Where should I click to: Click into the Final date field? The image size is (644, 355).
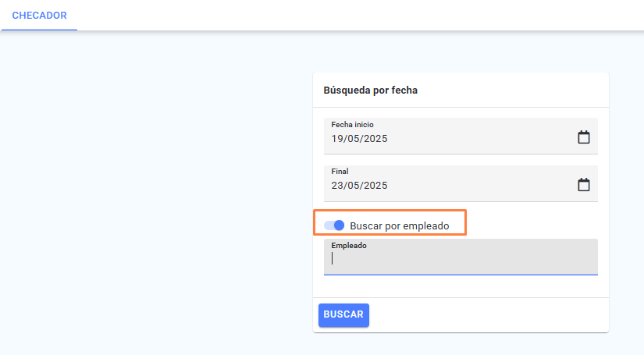click(461, 183)
